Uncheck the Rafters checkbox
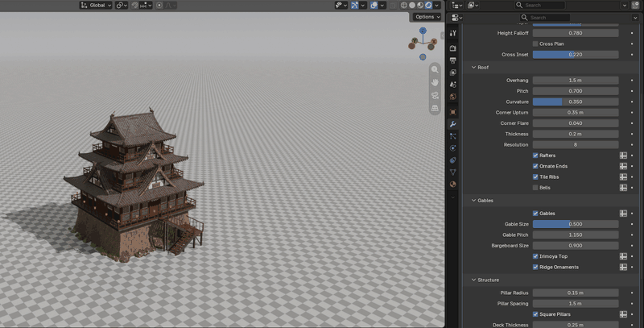Viewport: 644px width, 328px height. (535, 156)
